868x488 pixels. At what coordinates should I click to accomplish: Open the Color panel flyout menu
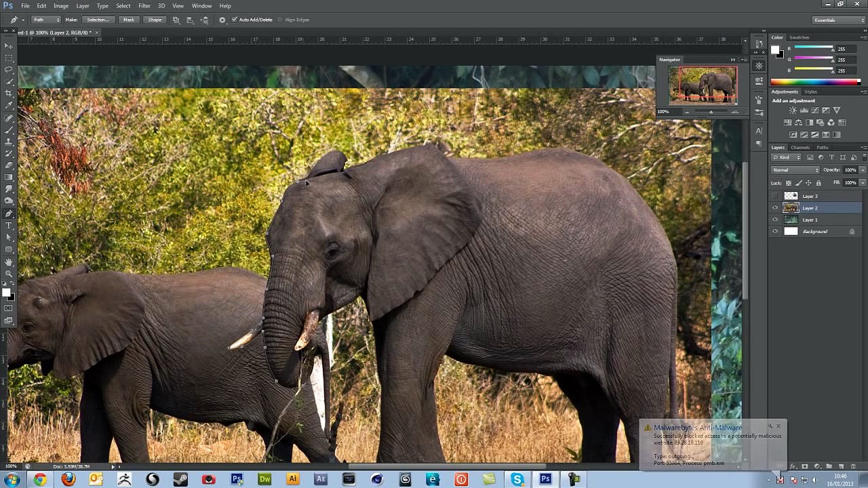point(863,37)
